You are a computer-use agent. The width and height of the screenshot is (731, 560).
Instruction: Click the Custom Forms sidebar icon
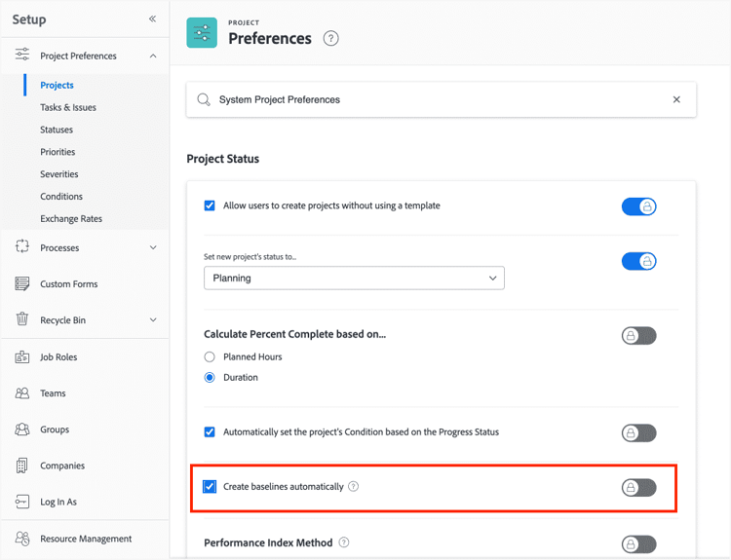(x=21, y=283)
